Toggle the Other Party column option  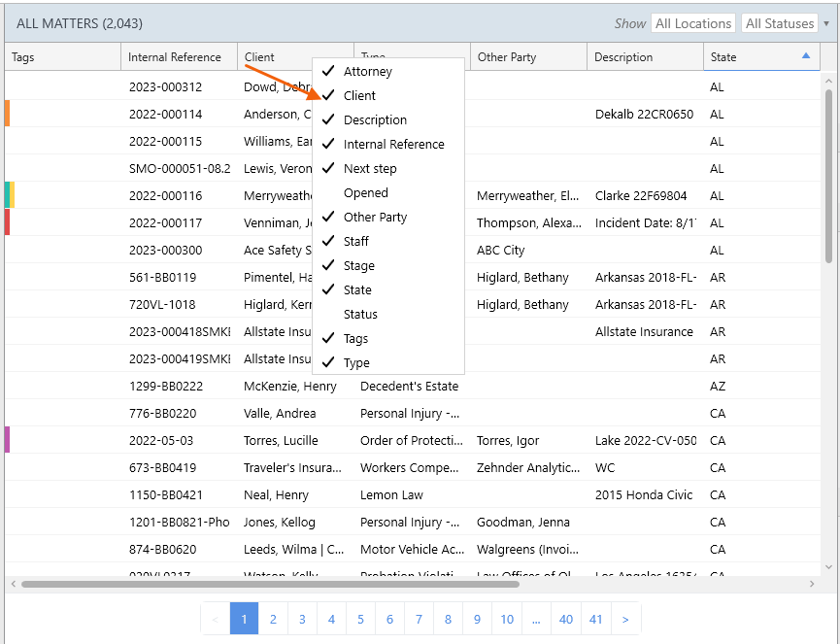tap(387, 217)
